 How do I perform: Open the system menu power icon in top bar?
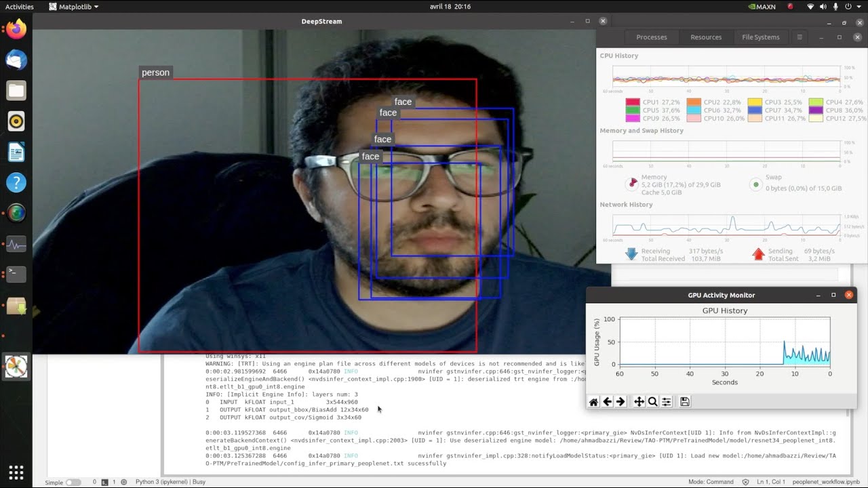point(848,7)
